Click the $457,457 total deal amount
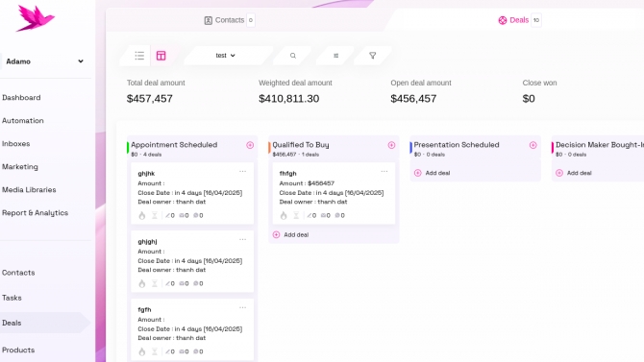 coord(150,99)
